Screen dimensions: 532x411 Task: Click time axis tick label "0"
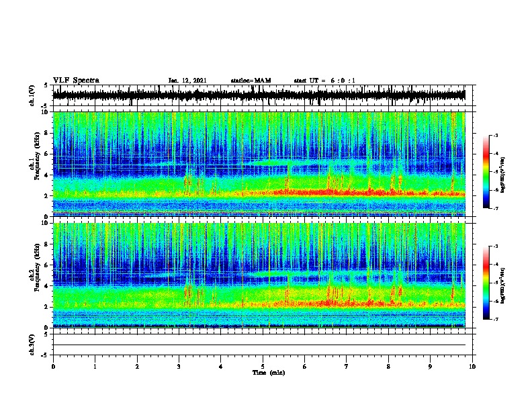[53, 367]
